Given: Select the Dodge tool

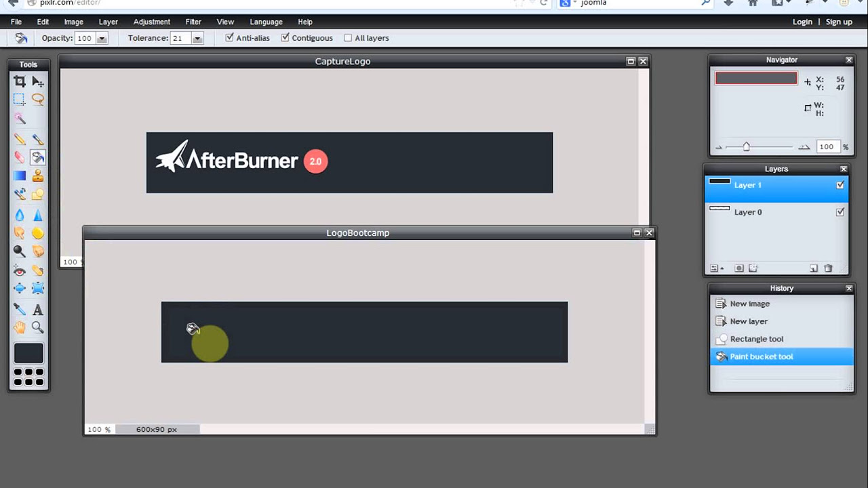Looking at the screenshot, I should click(x=20, y=251).
